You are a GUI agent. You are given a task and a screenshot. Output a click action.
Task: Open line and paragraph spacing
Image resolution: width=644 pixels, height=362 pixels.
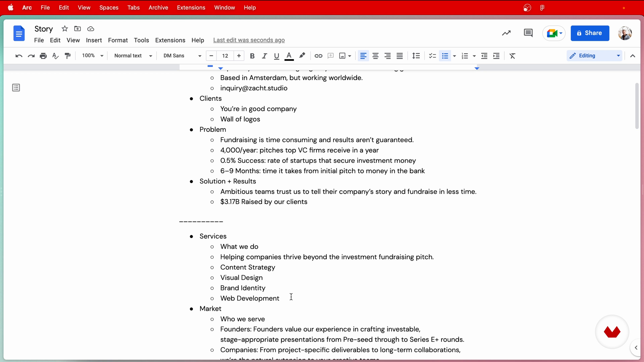point(416,56)
